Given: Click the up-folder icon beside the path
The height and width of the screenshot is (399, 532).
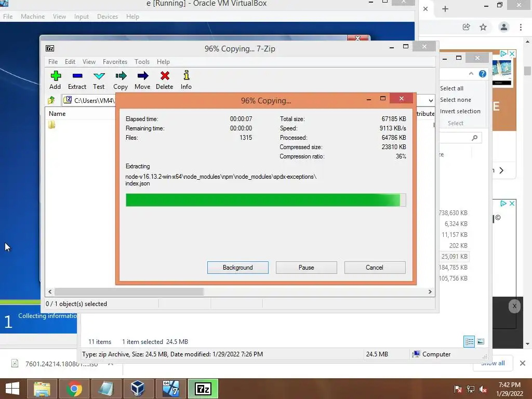Looking at the screenshot, I should pos(51,100).
